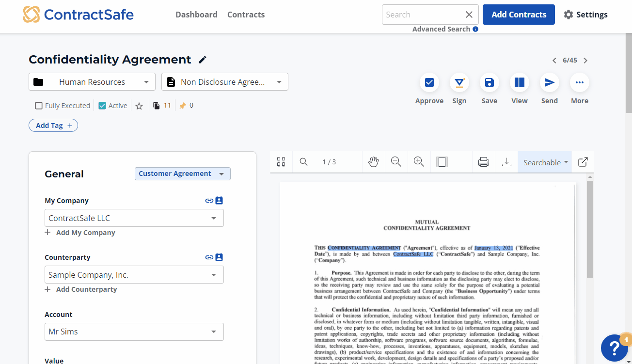The height and width of the screenshot is (364, 632).
Task: Zoom in on the document preview
Action: click(x=419, y=161)
